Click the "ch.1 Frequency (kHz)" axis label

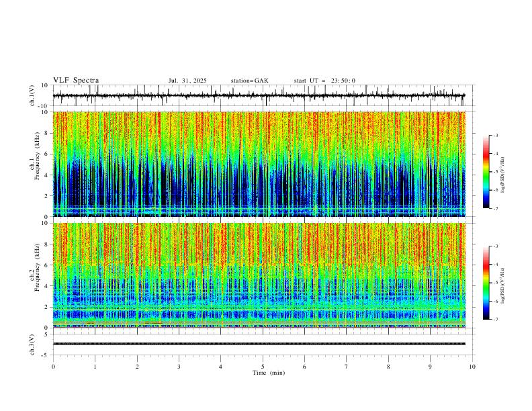[35, 155]
